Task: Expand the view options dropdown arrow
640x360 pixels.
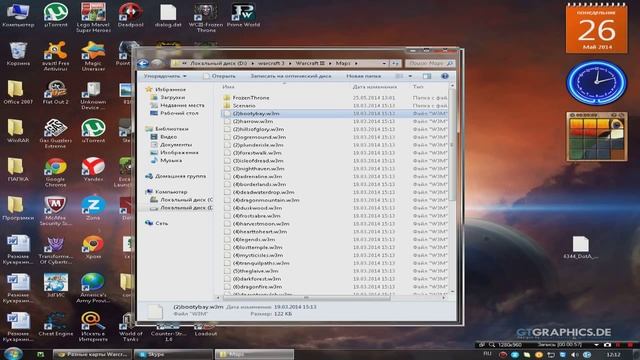Action: click(x=410, y=76)
